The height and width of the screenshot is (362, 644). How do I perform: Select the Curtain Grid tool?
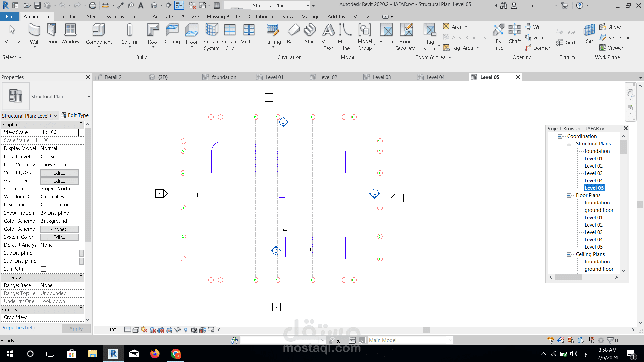click(230, 37)
